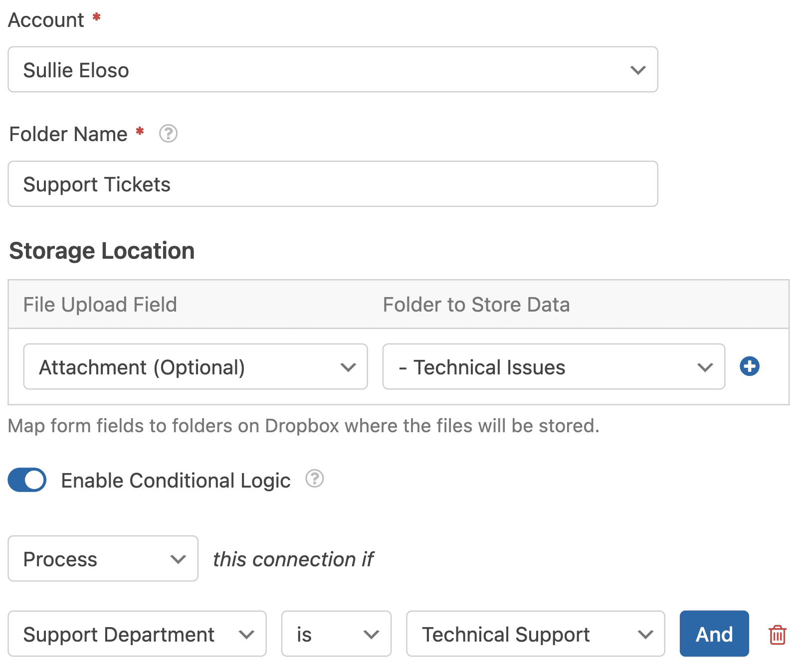Open the Conditional Logic help tooltip
798x672 pixels.
point(314,479)
